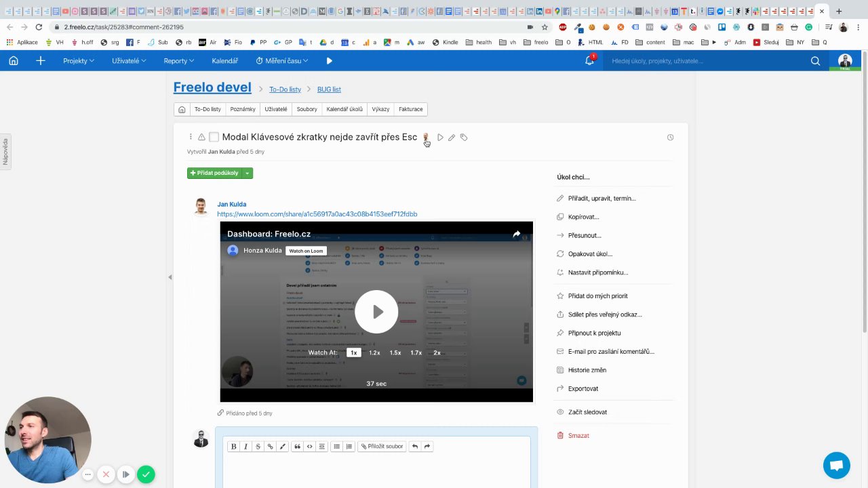Set Loom playback speed to 1.7x
868x488 pixels.
[x=416, y=352]
